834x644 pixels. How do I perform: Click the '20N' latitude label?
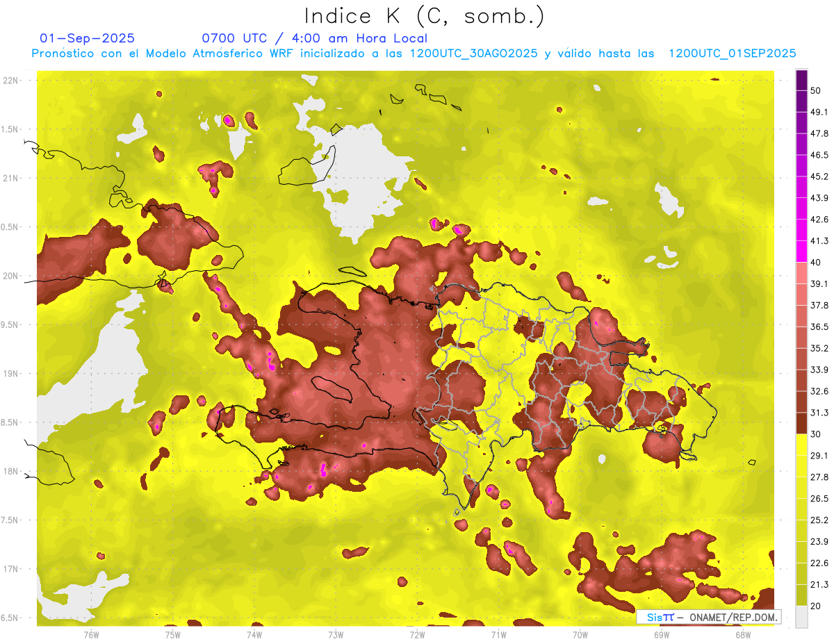click(10, 276)
